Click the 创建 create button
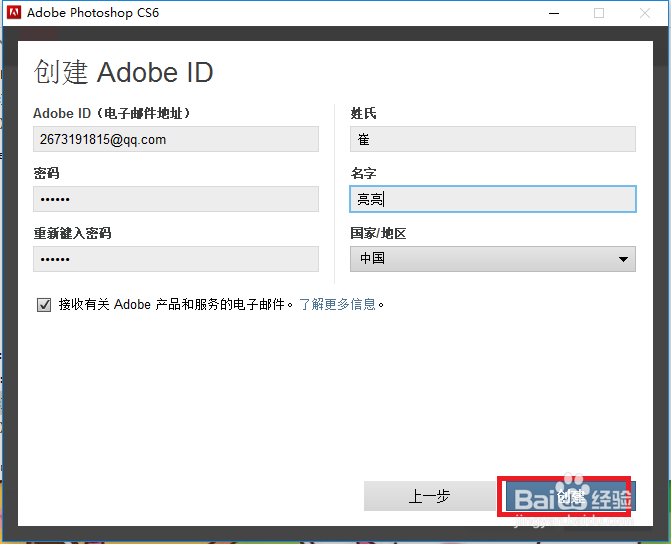This screenshot has height=544, width=671. pyautogui.click(x=570, y=496)
